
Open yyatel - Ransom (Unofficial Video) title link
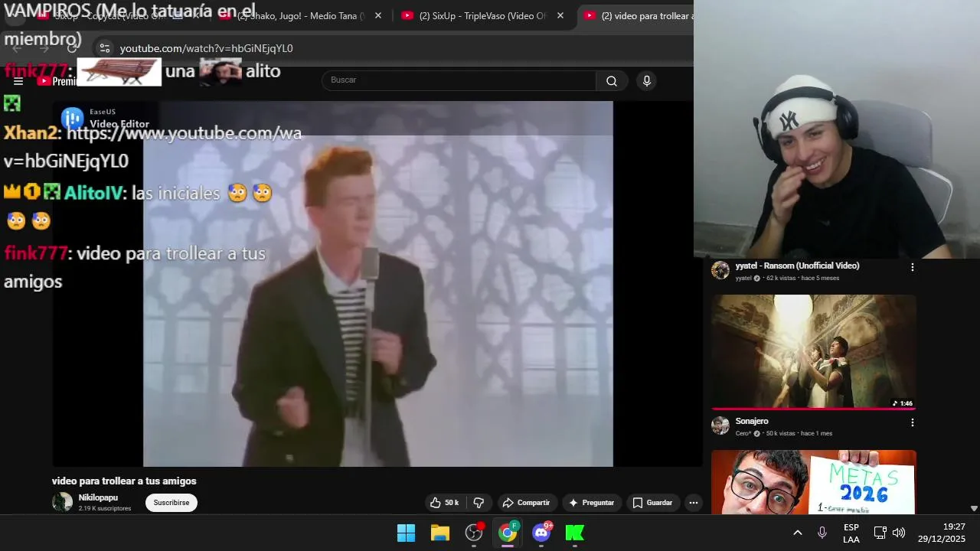tap(797, 266)
